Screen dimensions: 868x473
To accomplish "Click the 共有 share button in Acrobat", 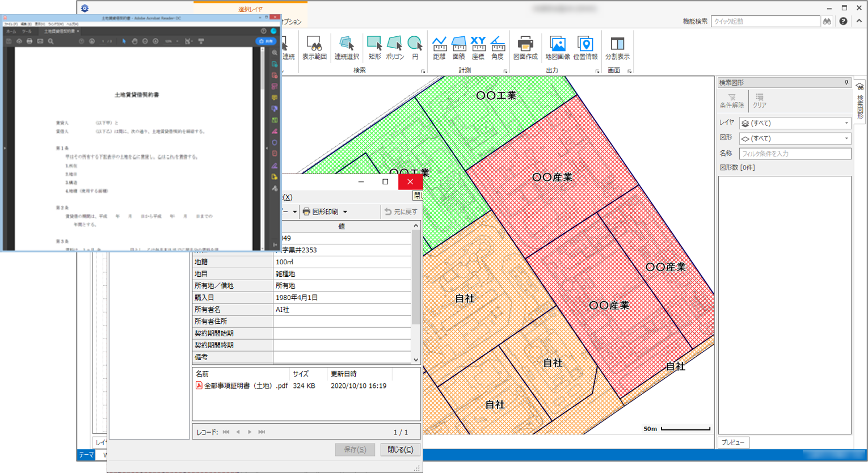I will 265,41.
